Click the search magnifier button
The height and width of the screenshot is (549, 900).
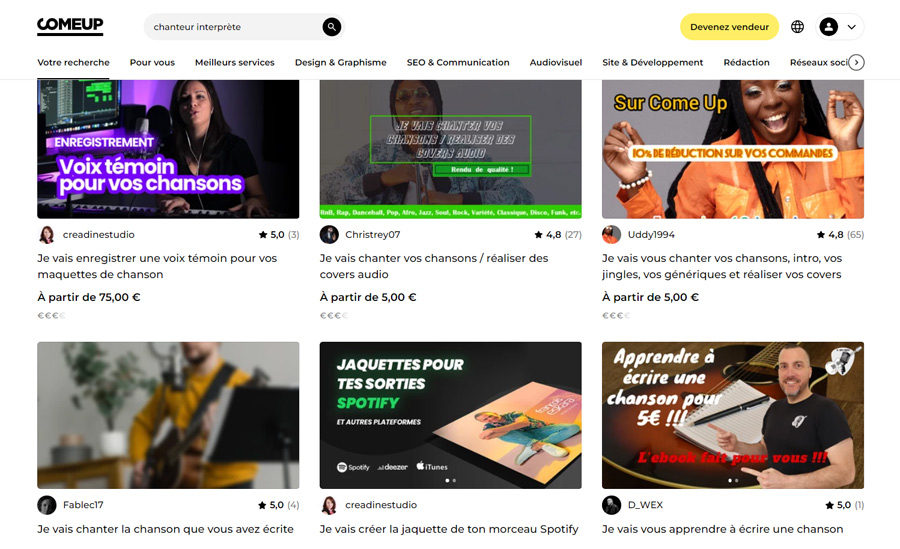[x=332, y=26]
